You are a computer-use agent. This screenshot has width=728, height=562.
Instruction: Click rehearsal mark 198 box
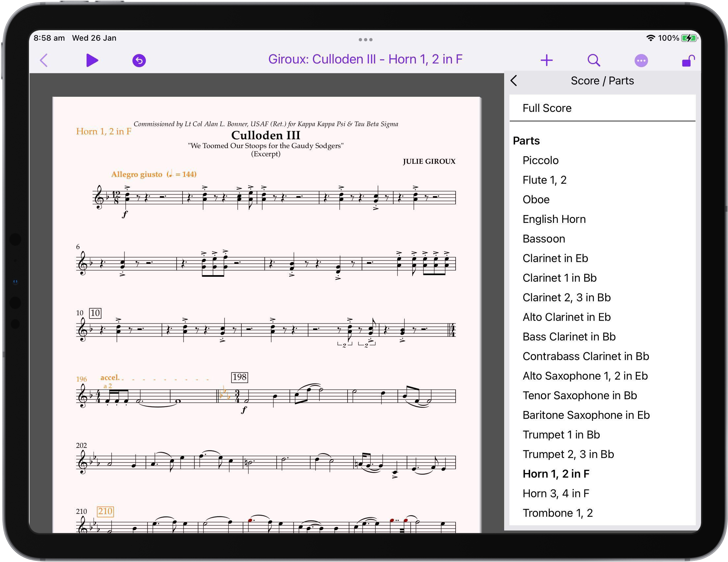coord(239,377)
